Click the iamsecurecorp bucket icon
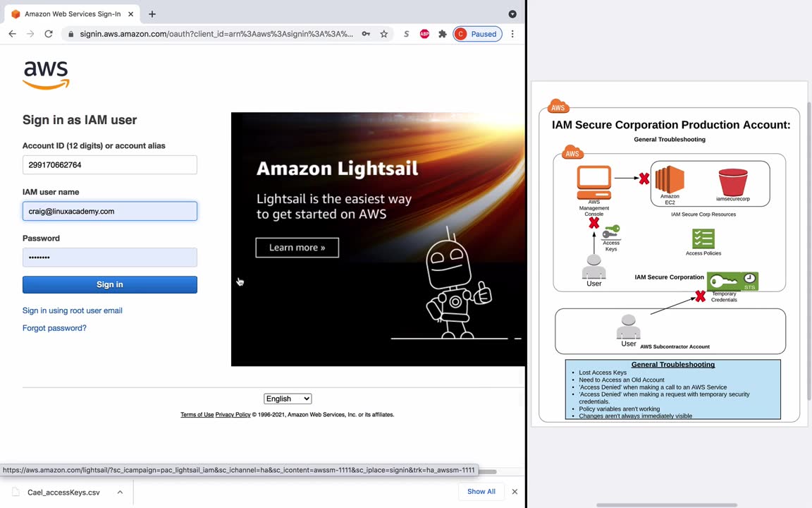 pos(733,182)
